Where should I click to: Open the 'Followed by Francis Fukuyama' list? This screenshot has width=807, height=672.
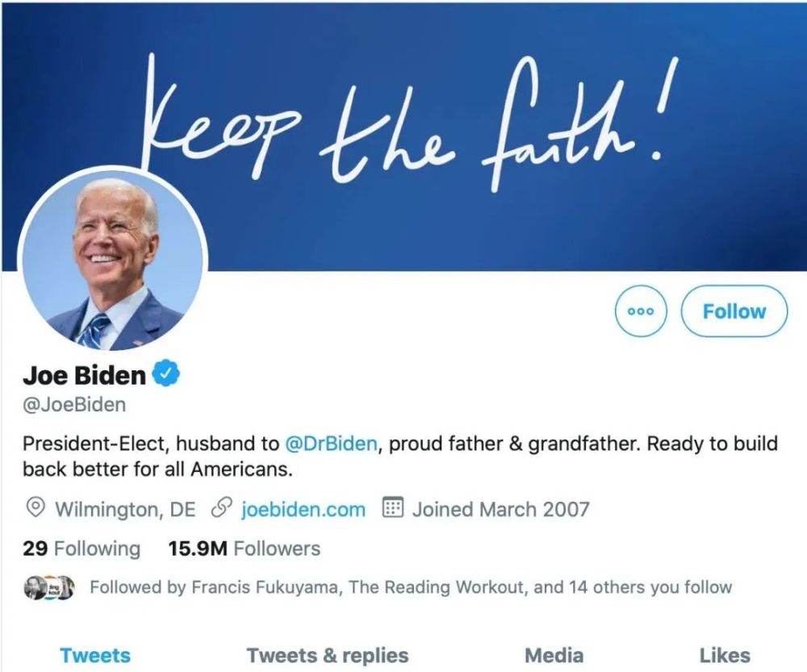coord(410,587)
